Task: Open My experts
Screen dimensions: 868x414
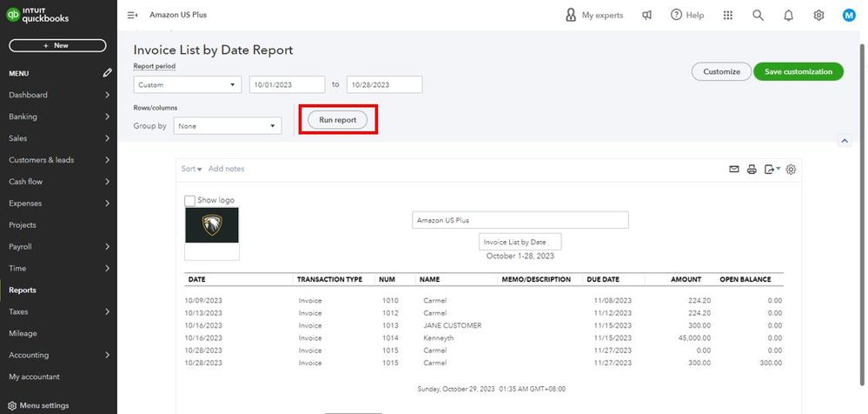Action: pos(594,15)
